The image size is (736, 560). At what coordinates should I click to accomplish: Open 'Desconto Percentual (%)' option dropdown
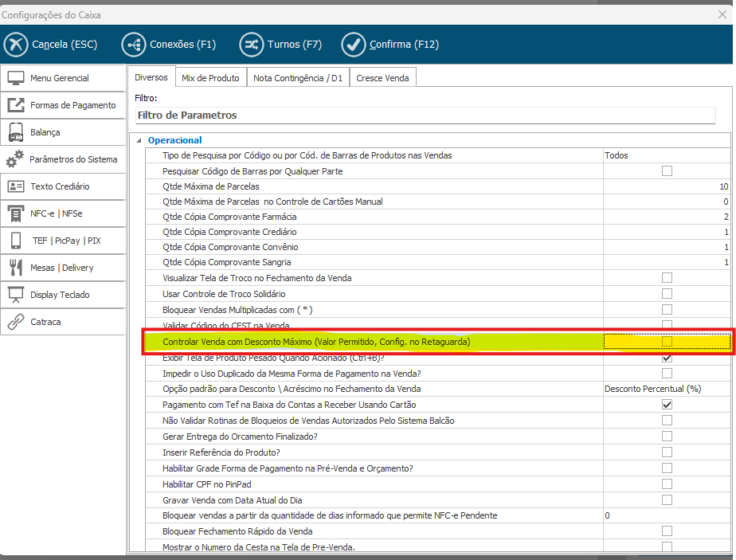(x=666, y=389)
